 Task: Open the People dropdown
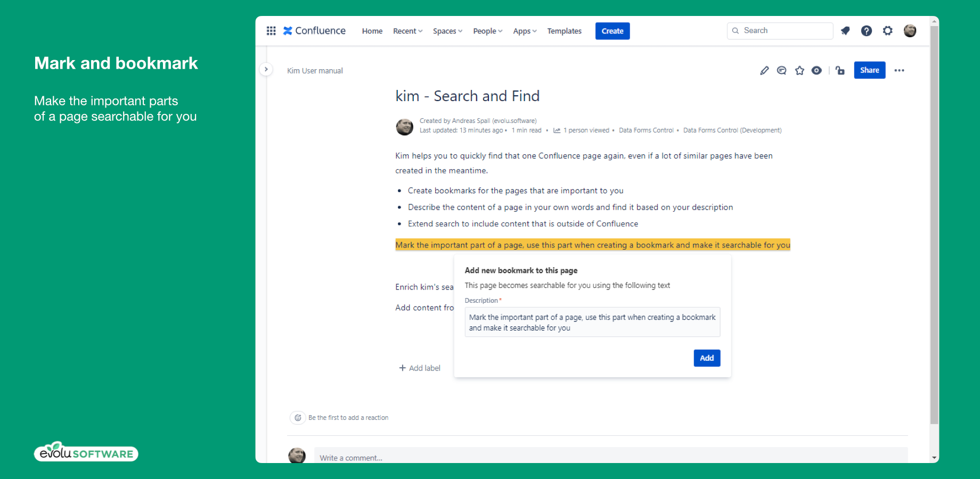click(x=488, y=31)
